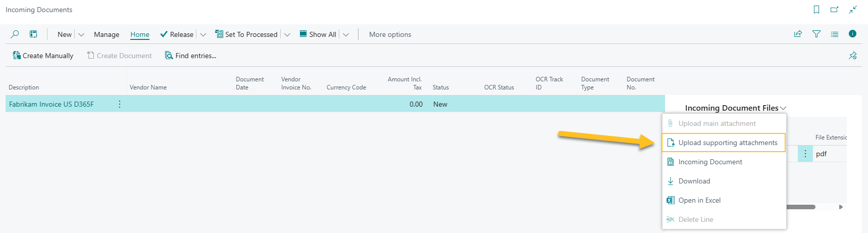The height and width of the screenshot is (233, 868).
Task: Expand the Show All dropdown arrow
Action: (346, 35)
